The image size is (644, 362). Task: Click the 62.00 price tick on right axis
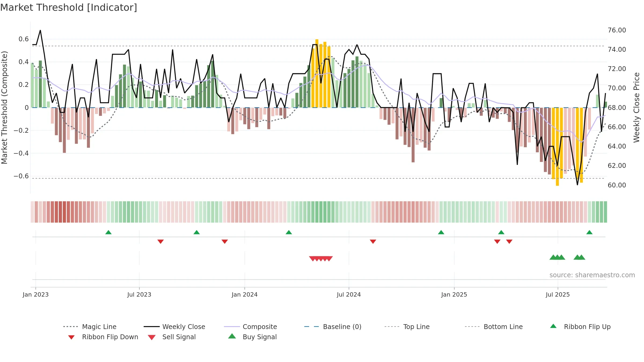617,165
